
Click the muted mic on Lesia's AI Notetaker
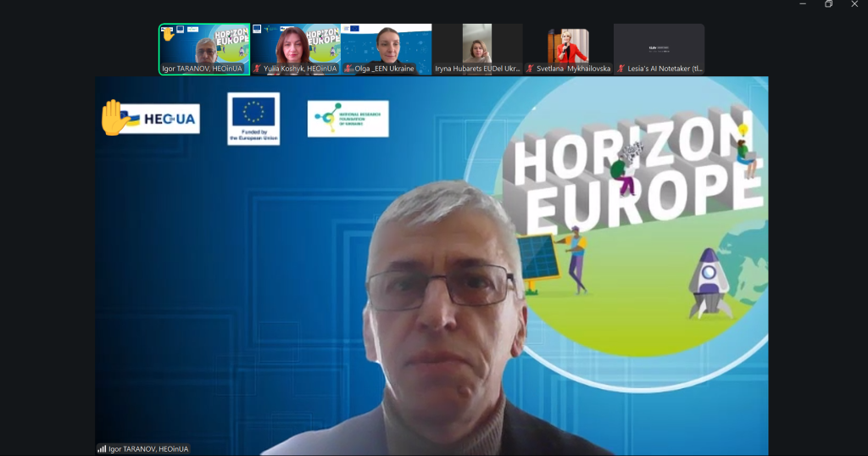(x=621, y=69)
